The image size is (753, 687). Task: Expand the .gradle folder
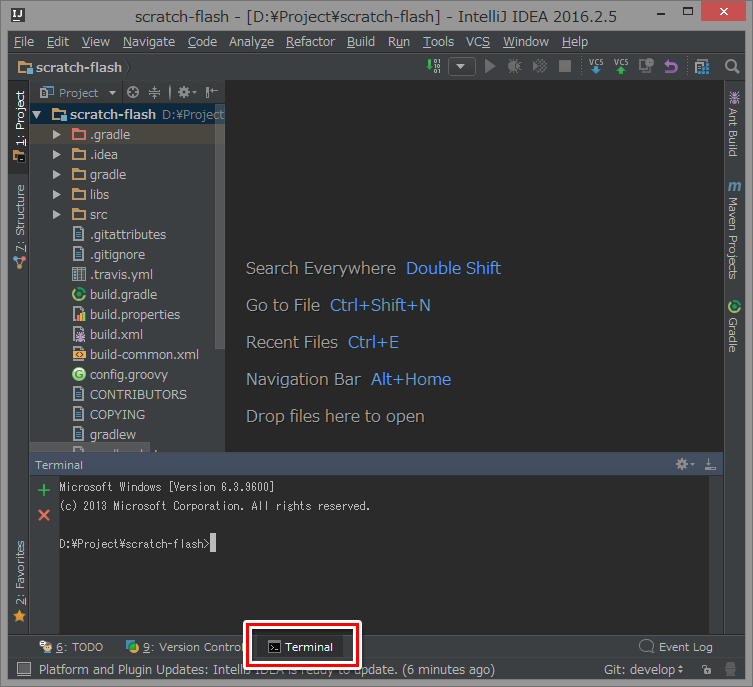(57, 134)
